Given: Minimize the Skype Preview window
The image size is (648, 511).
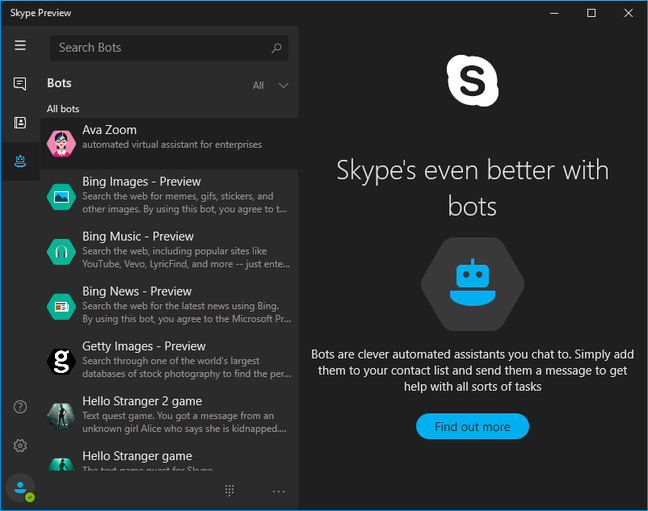Looking at the screenshot, I should coord(554,13).
